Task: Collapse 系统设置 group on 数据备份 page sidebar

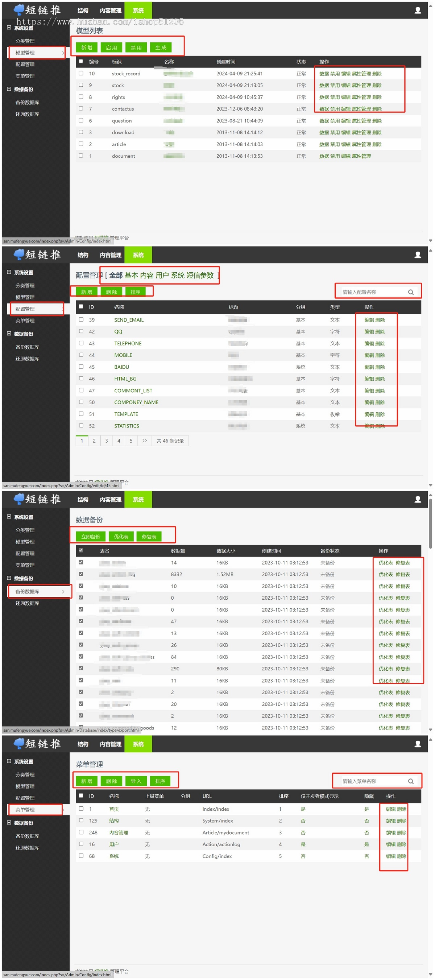Action: [x=9, y=517]
